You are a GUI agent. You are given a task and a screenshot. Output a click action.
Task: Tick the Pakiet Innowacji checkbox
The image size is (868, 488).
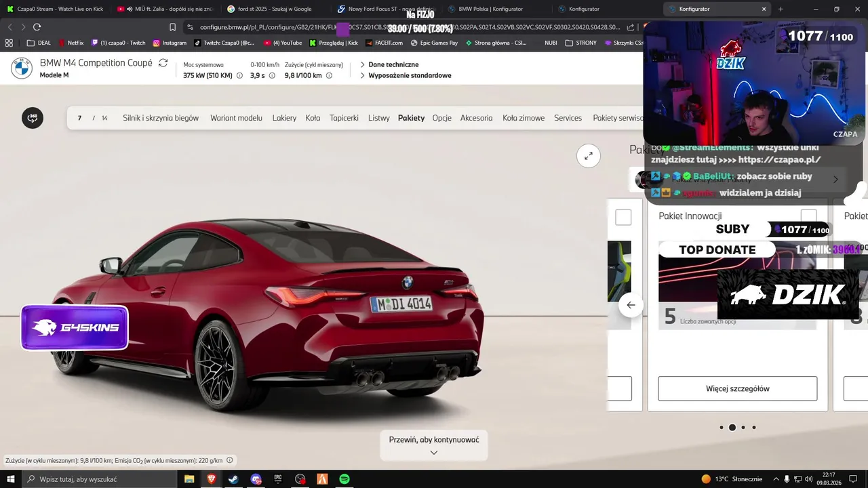(x=808, y=216)
